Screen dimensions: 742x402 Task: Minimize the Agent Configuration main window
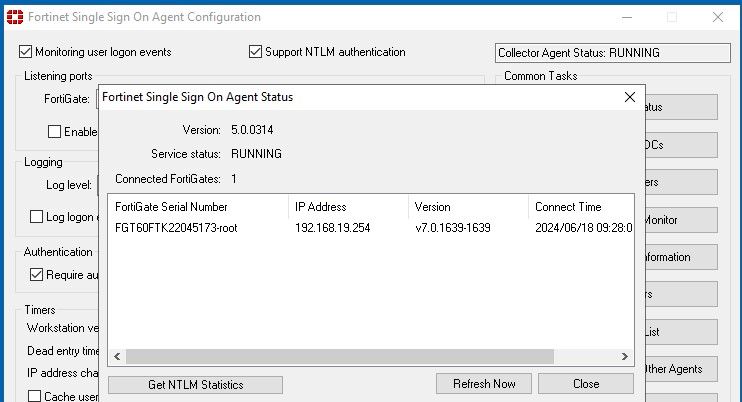[x=625, y=17]
